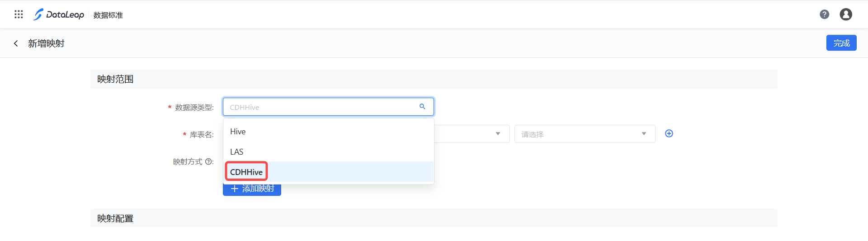Click the DataLeap logo
This screenshot has width=868, height=241.
(59, 14)
